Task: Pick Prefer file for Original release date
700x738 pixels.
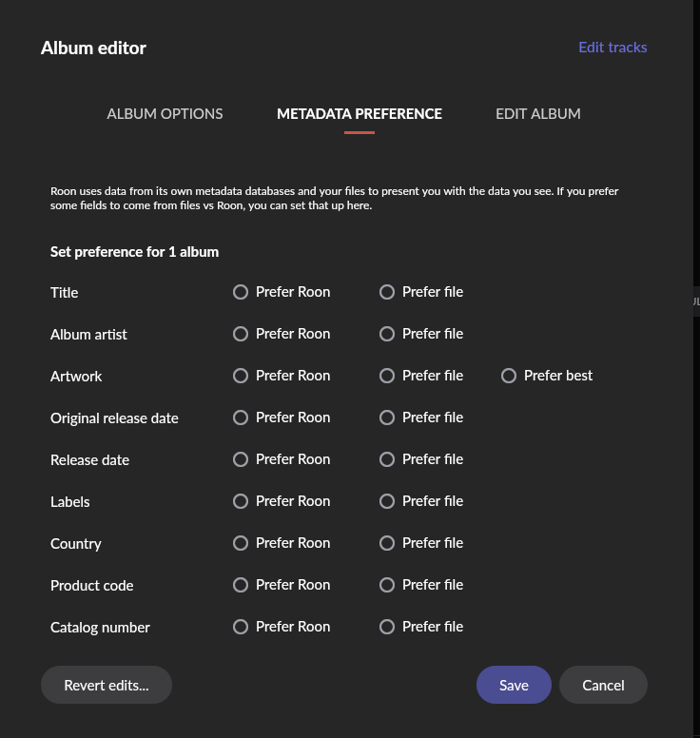Action: click(x=387, y=418)
